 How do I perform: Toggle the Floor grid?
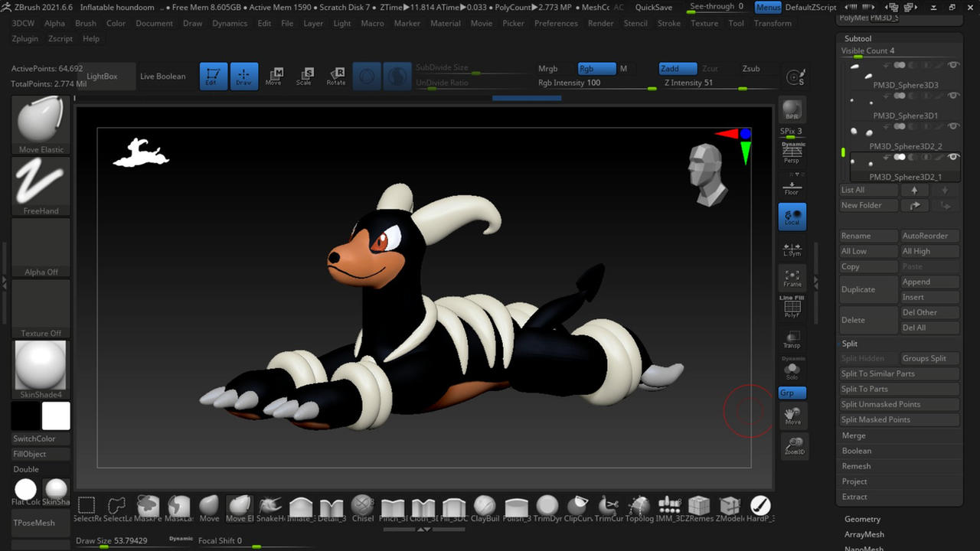792,187
